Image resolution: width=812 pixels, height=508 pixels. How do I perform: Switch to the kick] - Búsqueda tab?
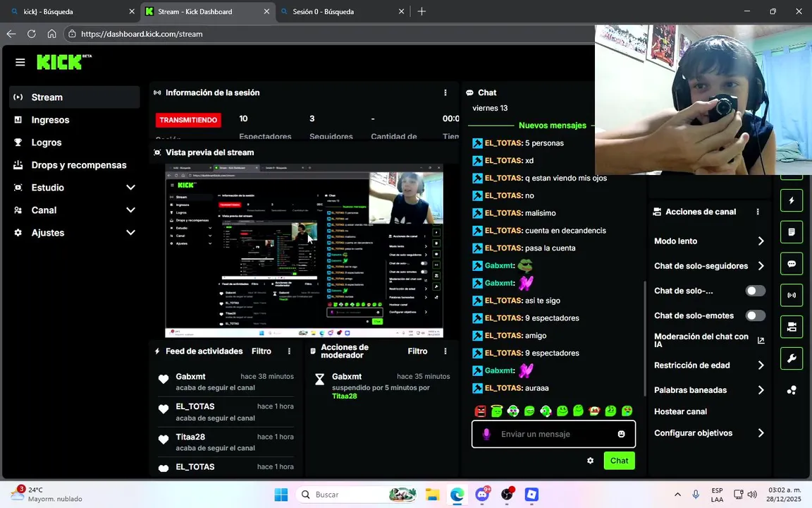(x=70, y=11)
